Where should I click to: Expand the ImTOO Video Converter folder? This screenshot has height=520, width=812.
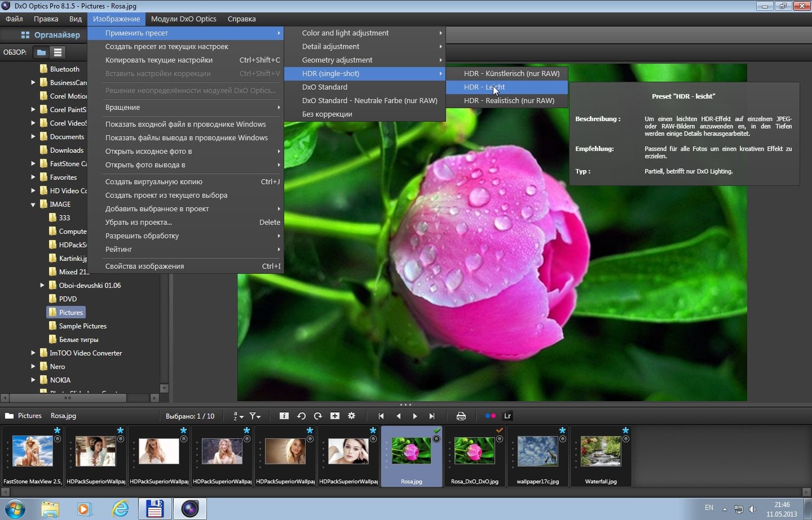33,353
